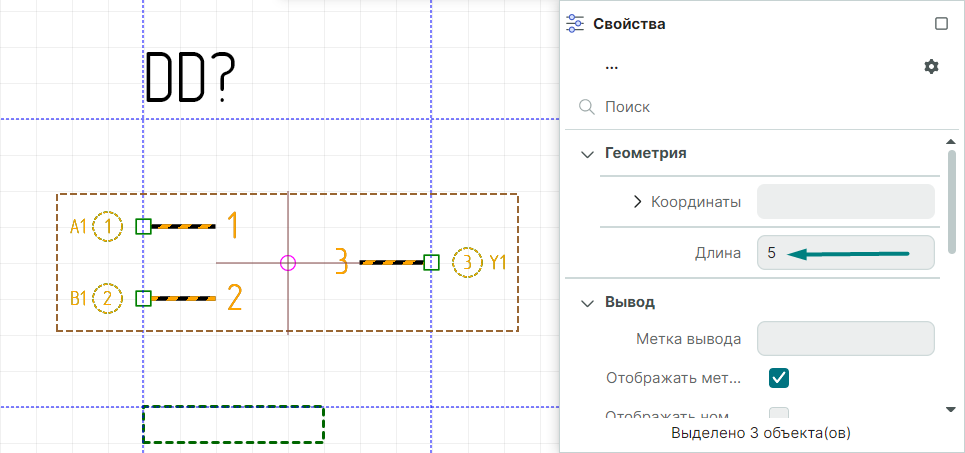Select the circled pin number 3 marker
The height and width of the screenshot is (453, 965).
(x=467, y=263)
